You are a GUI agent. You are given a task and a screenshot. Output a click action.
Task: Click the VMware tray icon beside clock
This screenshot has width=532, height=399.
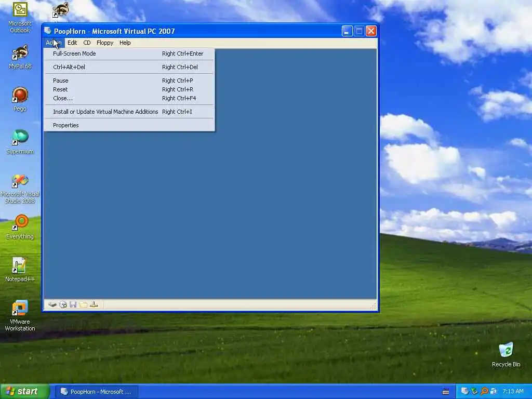494,391
